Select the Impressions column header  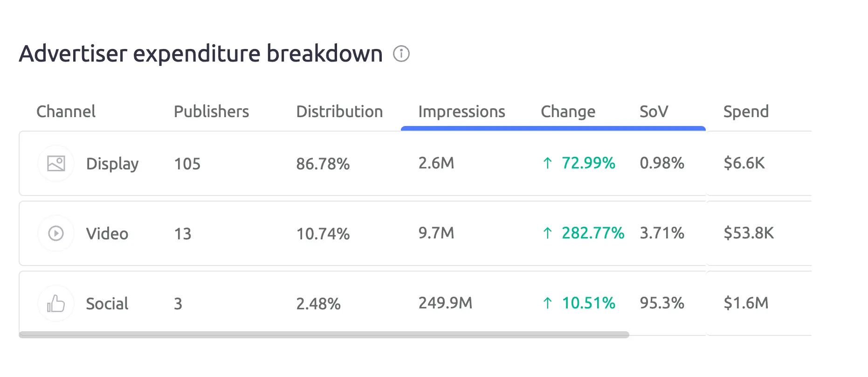(462, 112)
